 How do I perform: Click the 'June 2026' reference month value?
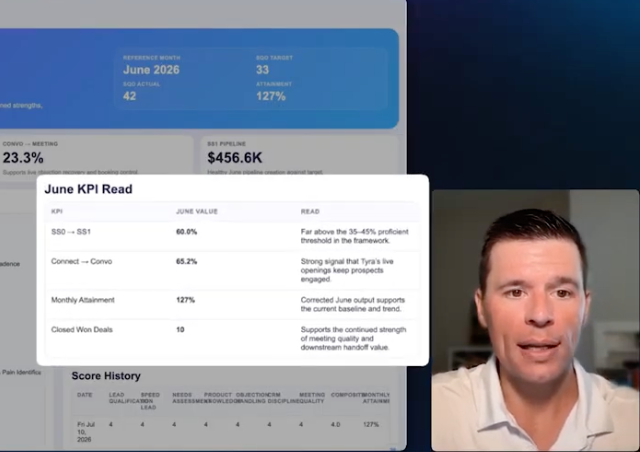[151, 70]
